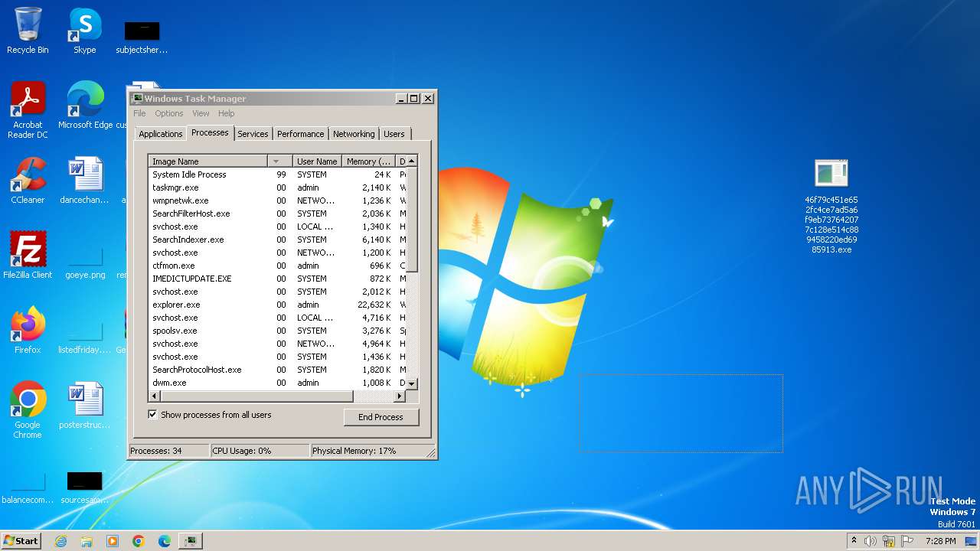Open the posterstruc Word document icon
Screen dimensions: 980x551
click(85, 406)
